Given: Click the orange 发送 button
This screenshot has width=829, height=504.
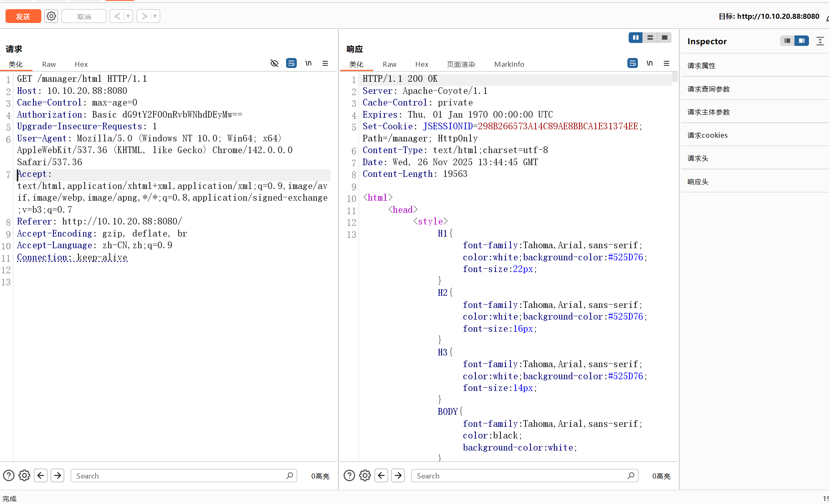Looking at the screenshot, I should [23, 16].
